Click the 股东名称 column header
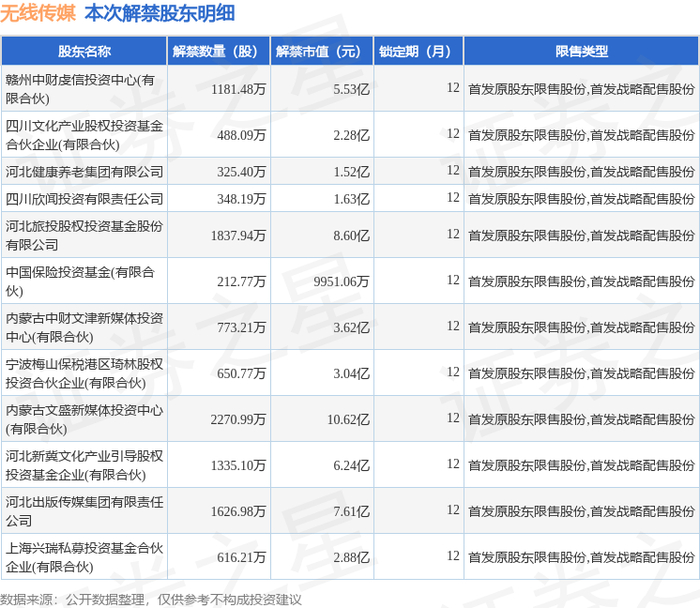This screenshot has height=608, width=700. [x=84, y=51]
